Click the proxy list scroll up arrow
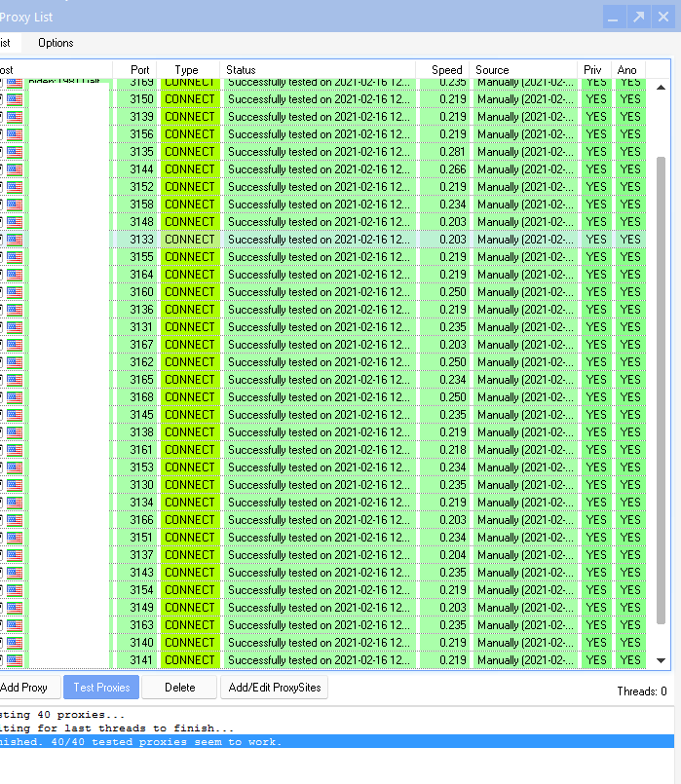Viewport: 681px width, 784px height. pos(661,88)
